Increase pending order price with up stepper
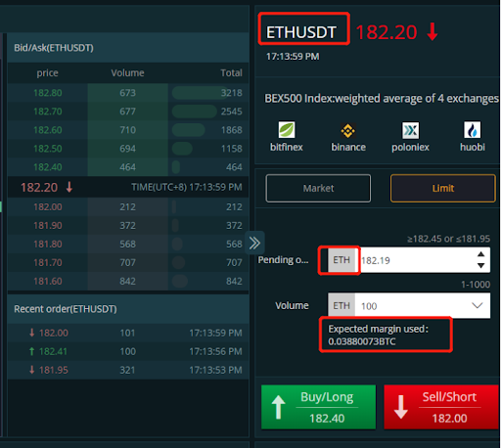Image resolution: width=501 pixels, height=448 pixels. click(480, 254)
